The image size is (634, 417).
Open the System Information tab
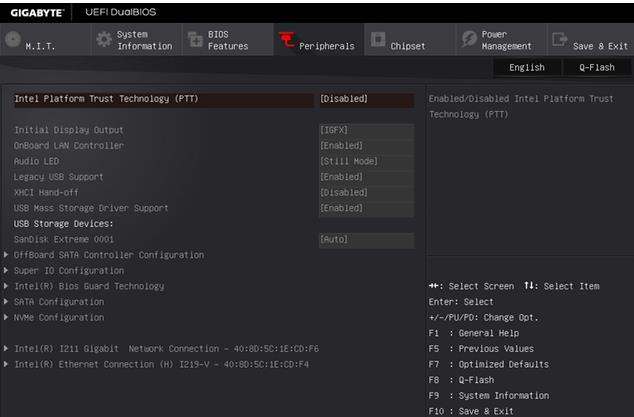click(x=144, y=40)
